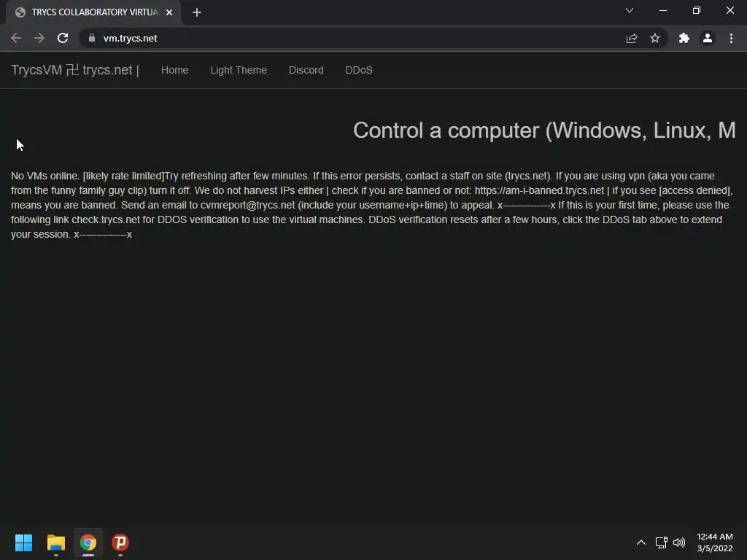Click the Control a computer heading

(x=544, y=130)
